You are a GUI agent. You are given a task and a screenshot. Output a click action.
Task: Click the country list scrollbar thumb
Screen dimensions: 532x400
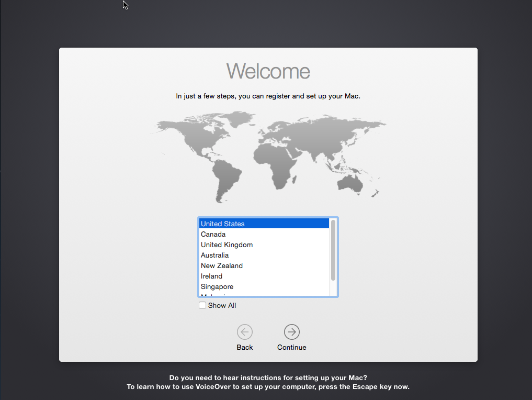333,250
